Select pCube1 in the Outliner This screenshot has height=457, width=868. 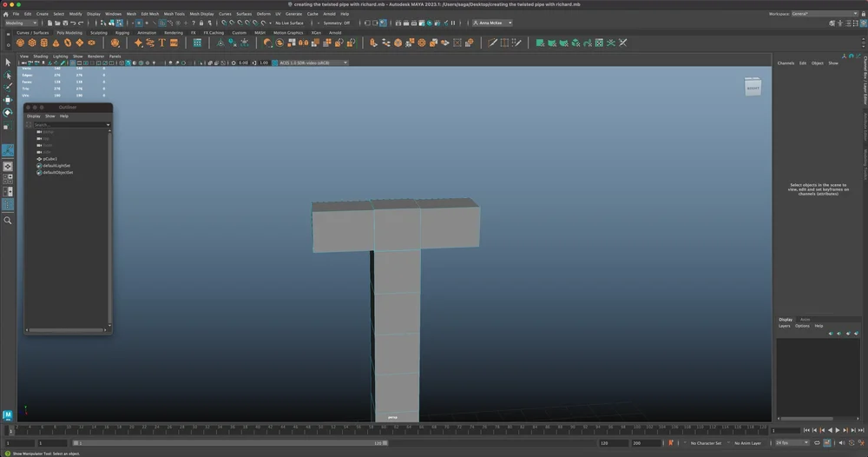[49, 159]
